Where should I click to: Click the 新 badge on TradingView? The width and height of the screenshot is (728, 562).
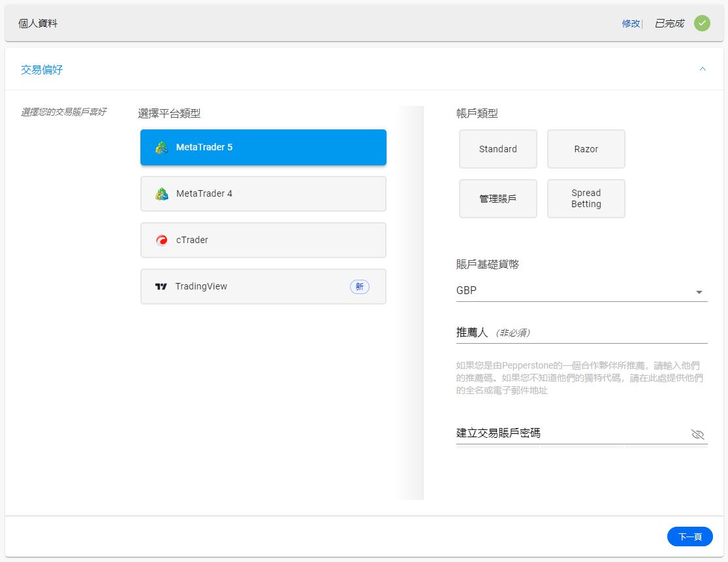[x=360, y=286]
